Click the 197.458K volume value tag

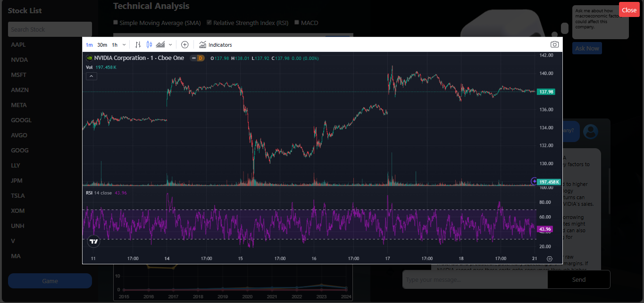coord(549,182)
